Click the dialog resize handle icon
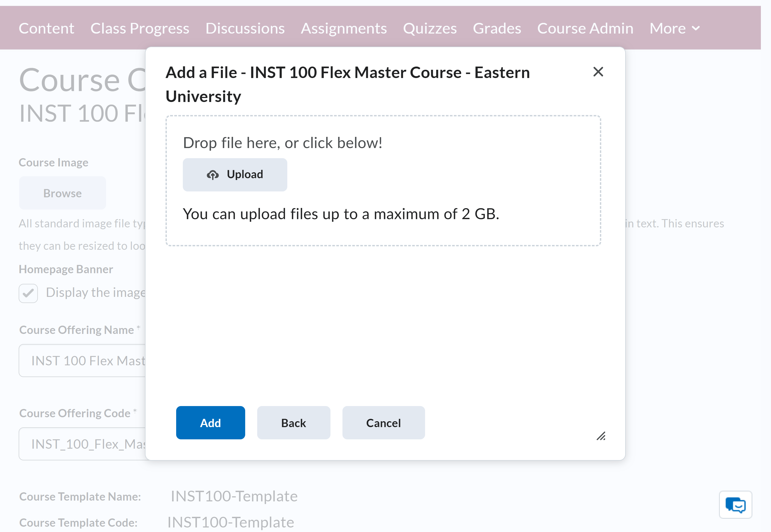 601,436
